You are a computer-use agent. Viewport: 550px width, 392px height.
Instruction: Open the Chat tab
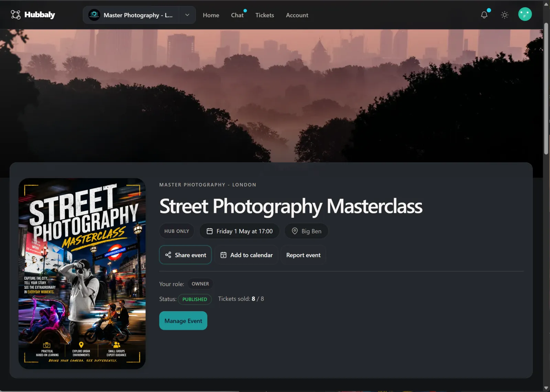(237, 15)
